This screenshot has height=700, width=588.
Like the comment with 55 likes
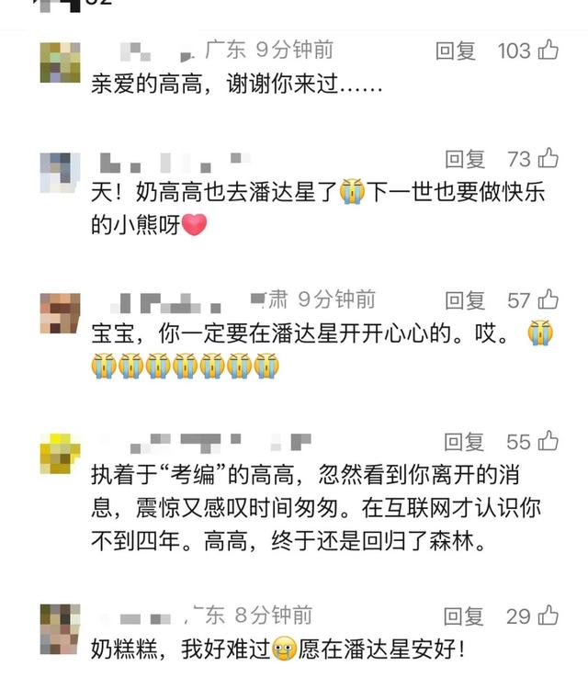tap(548, 441)
